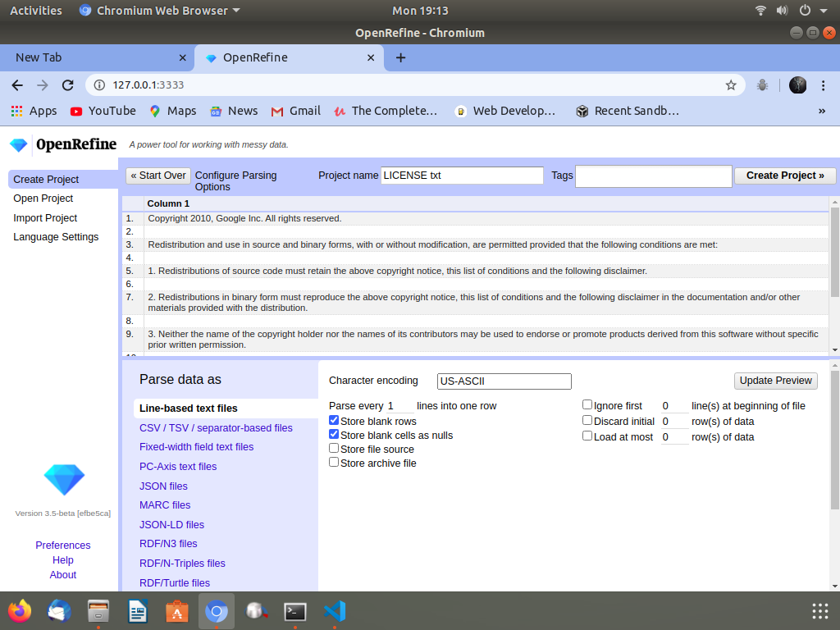Bookmark this page with star icon
The image size is (840, 630).
[x=731, y=85]
